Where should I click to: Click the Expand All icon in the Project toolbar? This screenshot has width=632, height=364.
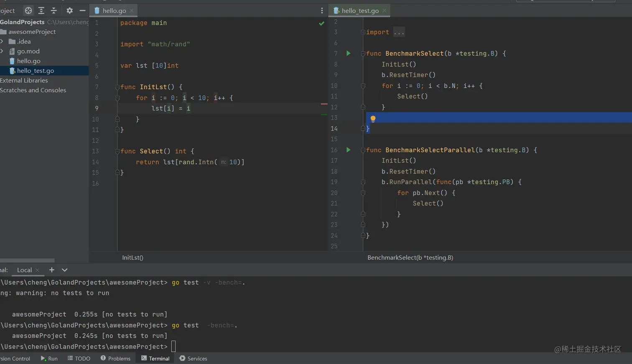[x=41, y=10]
